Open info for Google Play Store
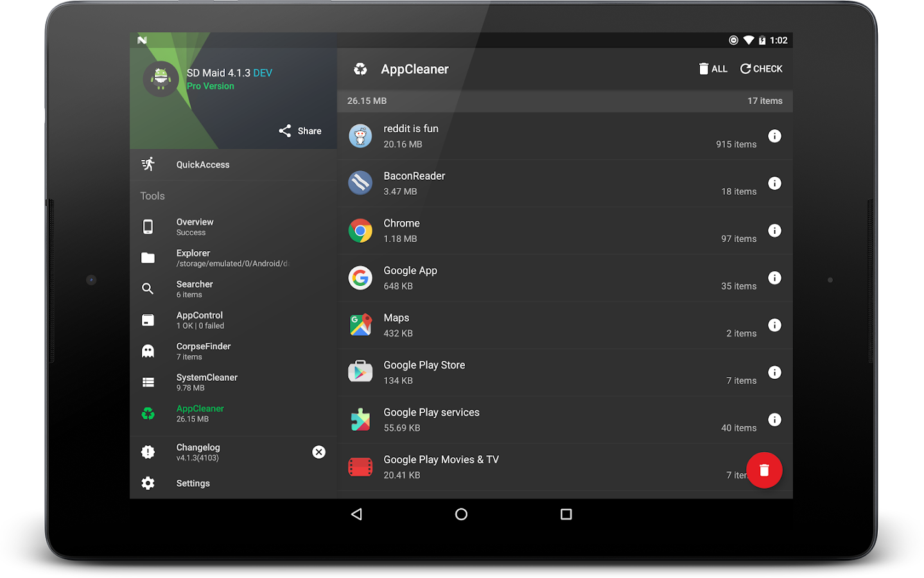Screen dimensions: 924x578 tap(774, 372)
